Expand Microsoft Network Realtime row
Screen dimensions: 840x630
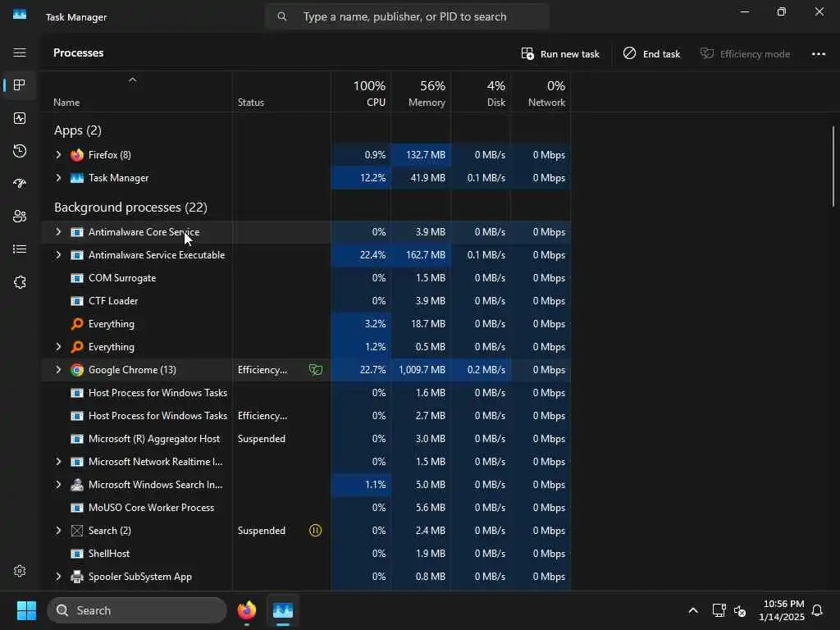coord(58,462)
